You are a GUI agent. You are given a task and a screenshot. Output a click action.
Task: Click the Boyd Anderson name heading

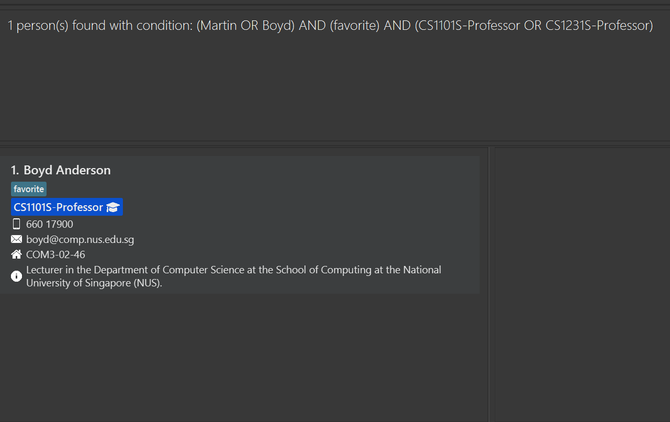tap(67, 170)
